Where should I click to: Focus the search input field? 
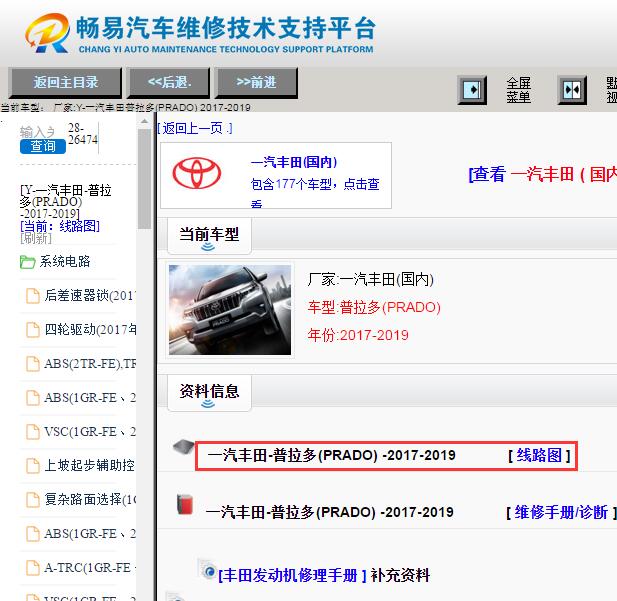[x=37, y=132]
